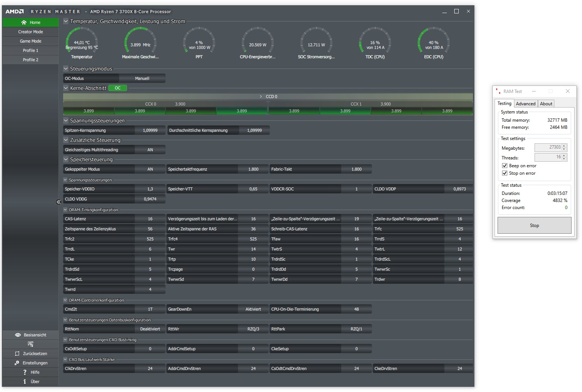Open Einstellungen from the sidebar
582x392 pixels.
coord(31,363)
